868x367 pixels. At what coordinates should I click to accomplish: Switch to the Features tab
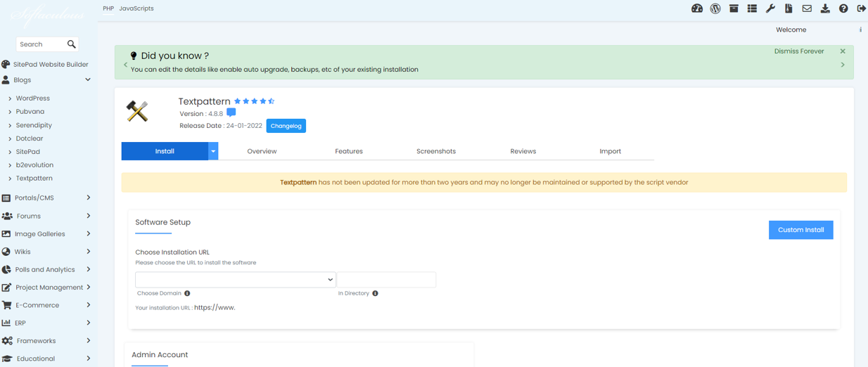click(x=349, y=151)
